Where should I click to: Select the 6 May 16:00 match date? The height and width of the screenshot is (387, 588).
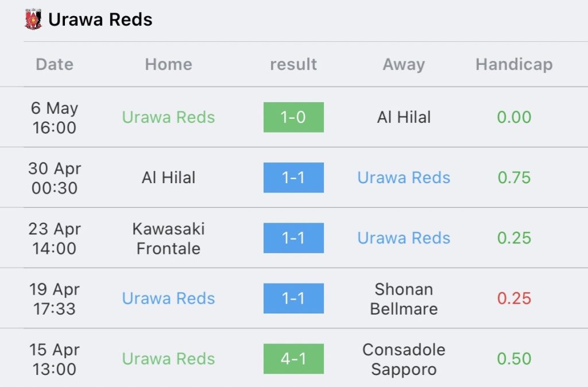coord(55,118)
